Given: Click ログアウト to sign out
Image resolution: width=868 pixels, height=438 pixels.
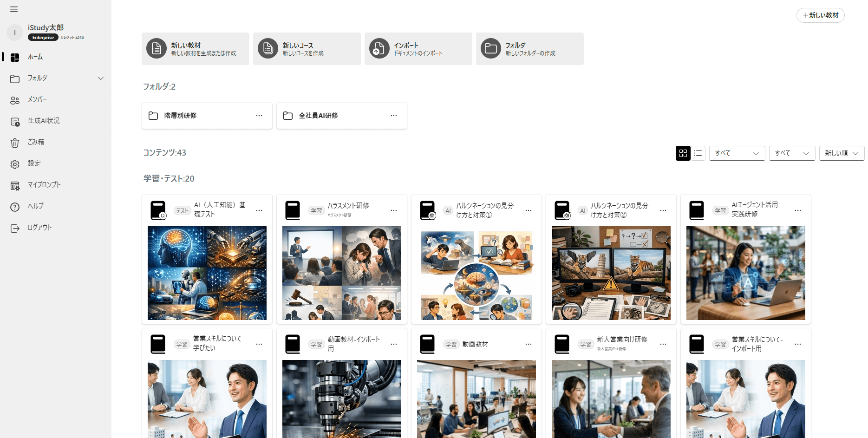Looking at the screenshot, I should click(56, 228).
